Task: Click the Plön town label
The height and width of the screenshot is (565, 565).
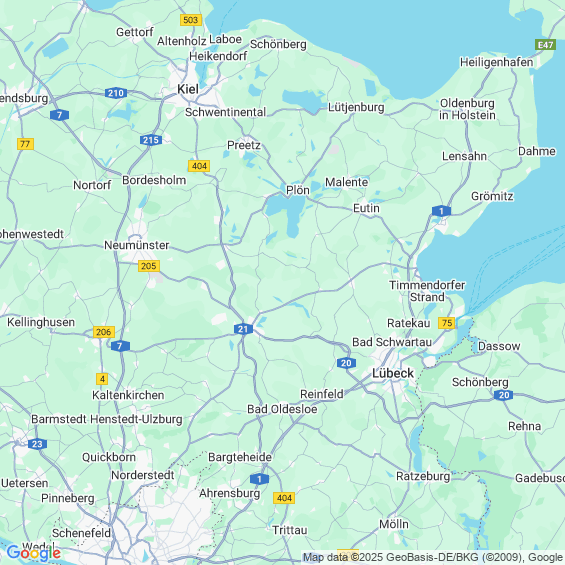Action: (298, 190)
